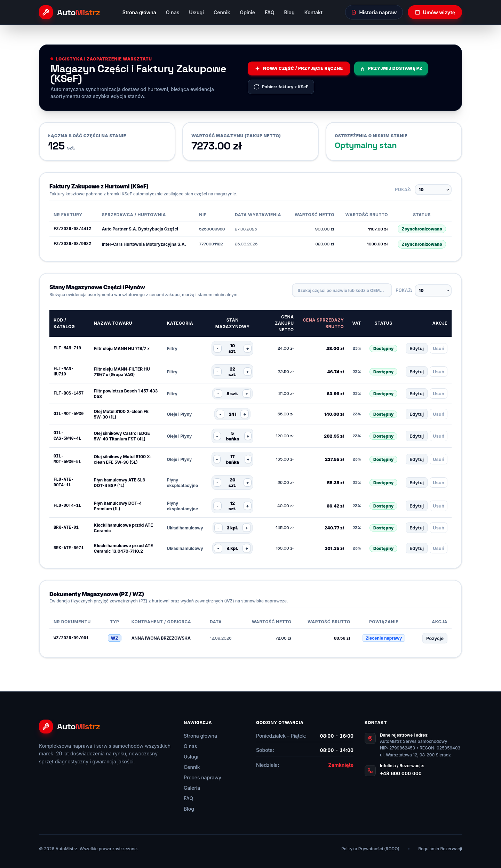Click the phone icon in footer contact
The width and height of the screenshot is (501, 868).
click(370, 771)
